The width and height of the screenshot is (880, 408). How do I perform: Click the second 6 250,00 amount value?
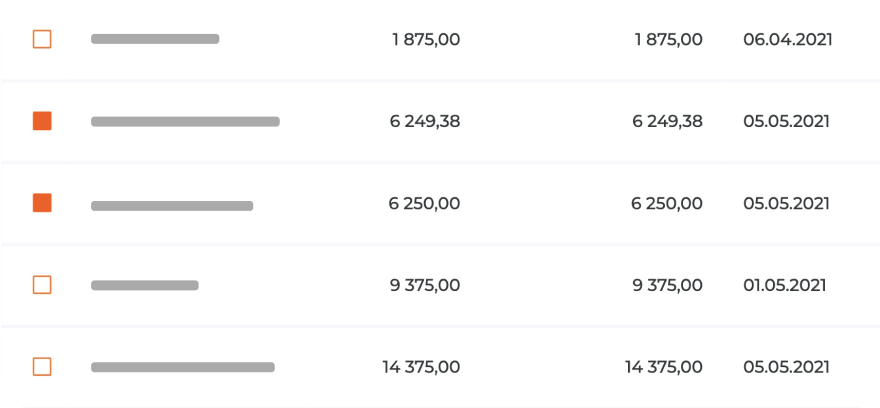click(x=667, y=203)
